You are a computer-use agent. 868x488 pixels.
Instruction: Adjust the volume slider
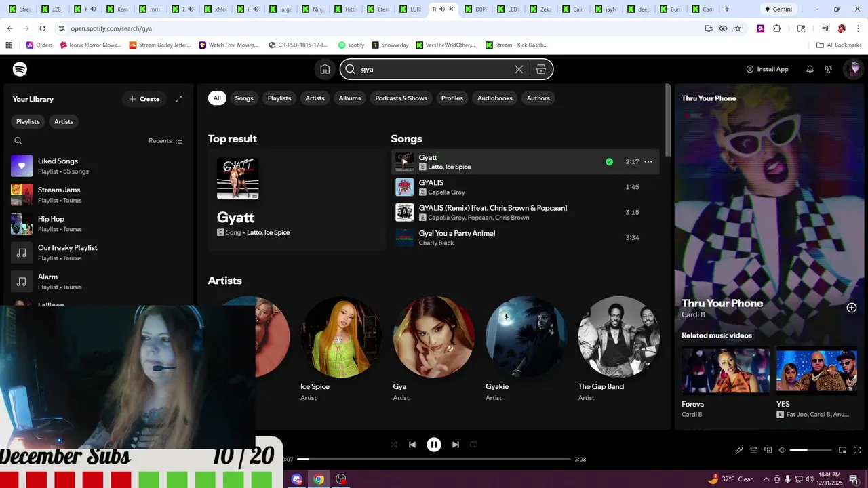point(810,450)
